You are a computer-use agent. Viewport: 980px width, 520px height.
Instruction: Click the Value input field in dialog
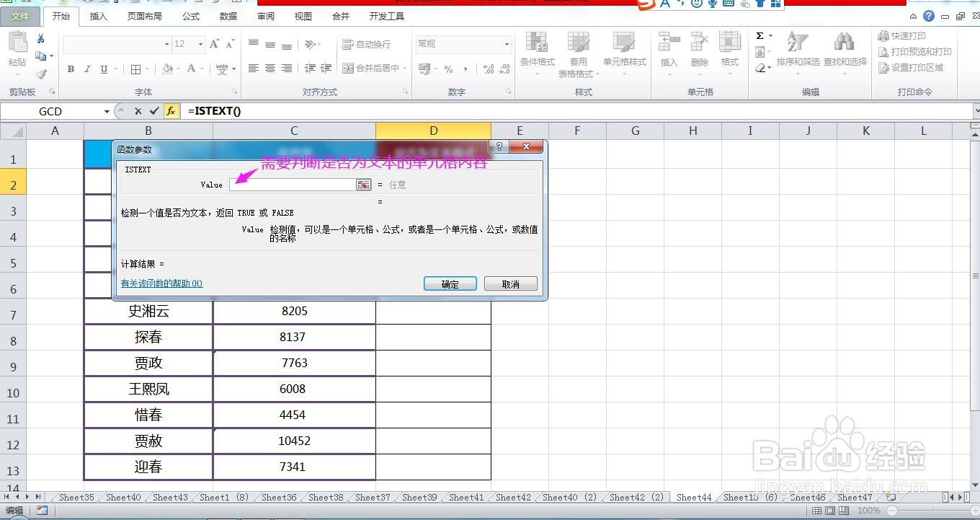(x=293, y=185)
